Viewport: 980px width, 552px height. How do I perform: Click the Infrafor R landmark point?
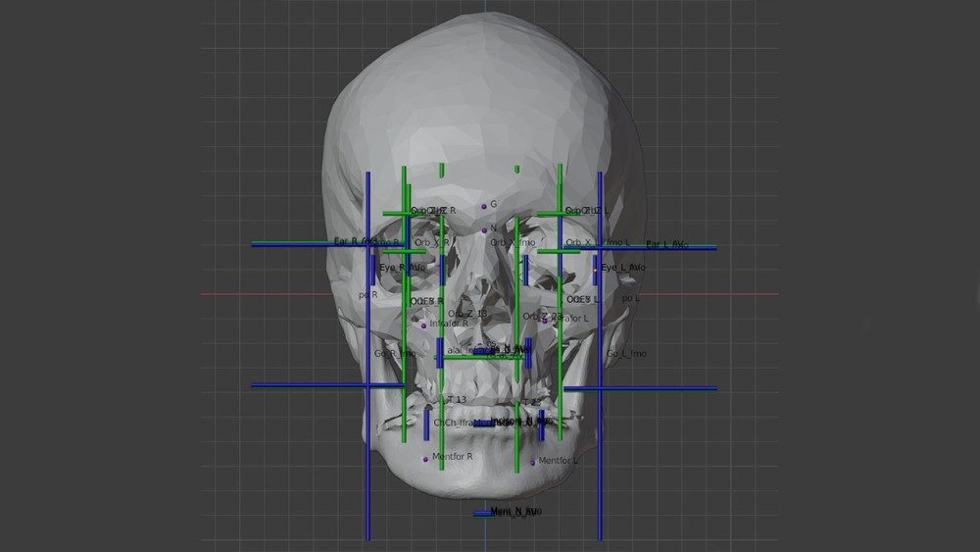click(x=424, y=325)
